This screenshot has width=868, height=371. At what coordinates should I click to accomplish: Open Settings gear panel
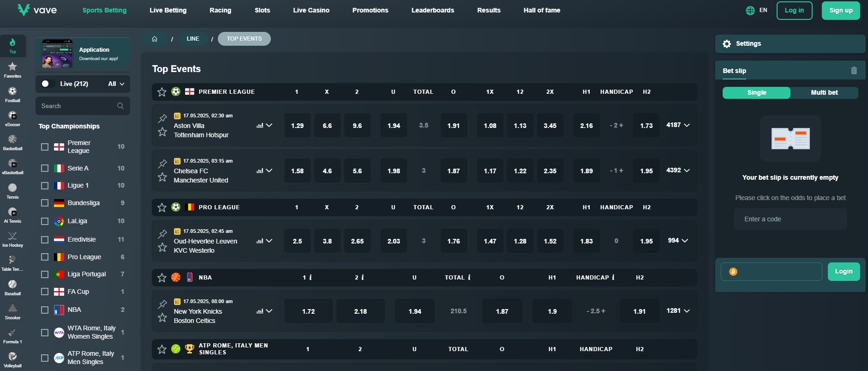tap(790, 43)
